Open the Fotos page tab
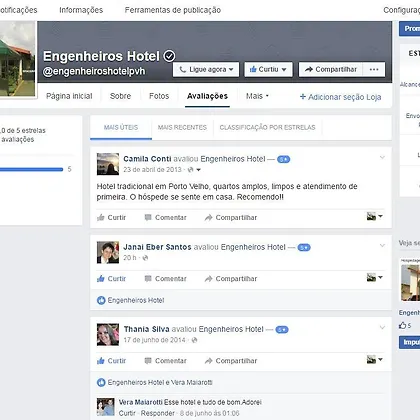 click(159, 96)
